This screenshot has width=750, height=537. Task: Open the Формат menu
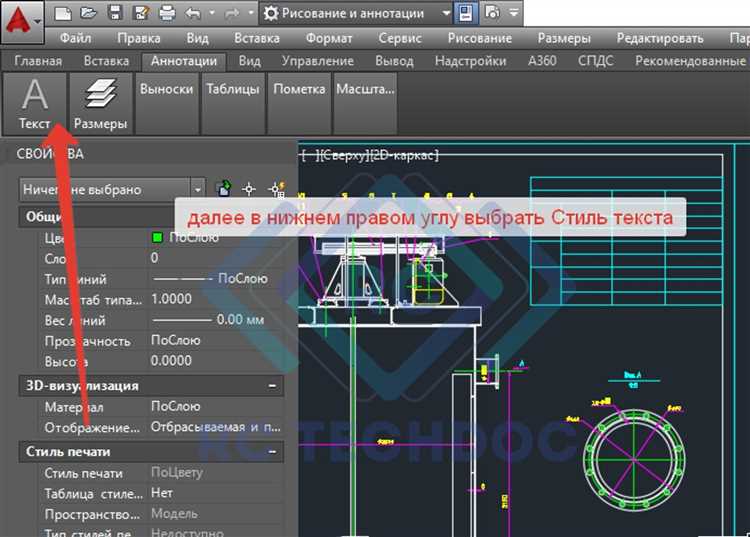[329, 38]
